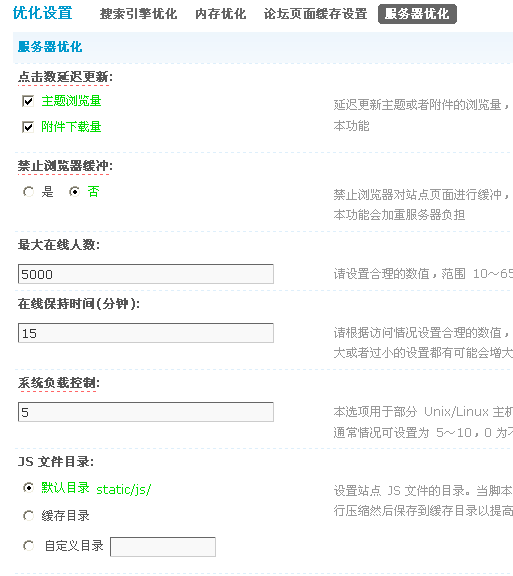Click the 系统负载控制 setting label
This screenshot has height=576, width=513.
58,383
